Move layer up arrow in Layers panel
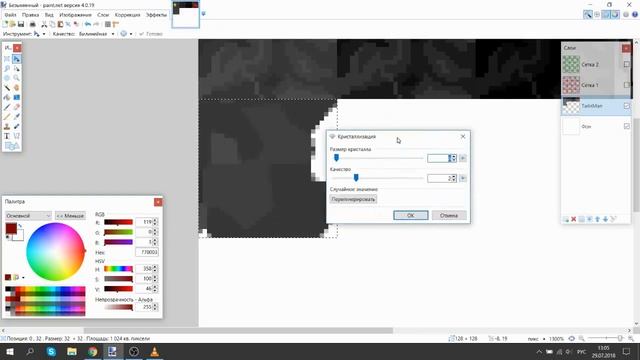This screenshot has width=640, height=360. click(598, 220)
